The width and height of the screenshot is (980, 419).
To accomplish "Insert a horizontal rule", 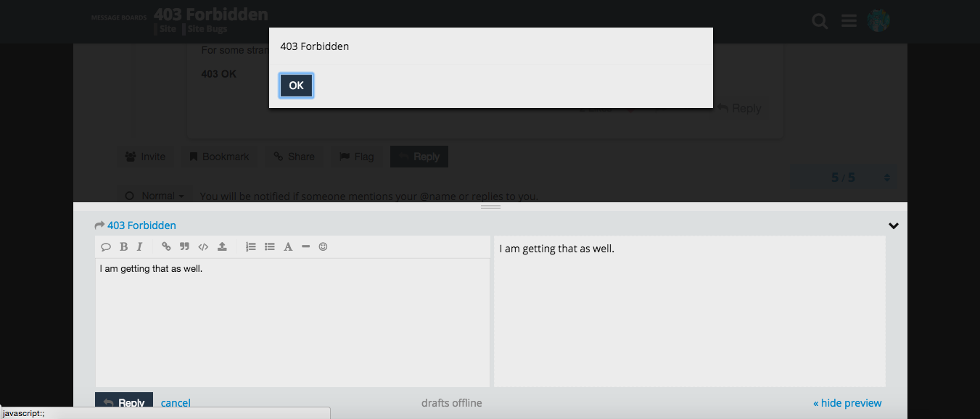I will pos(305,246).
